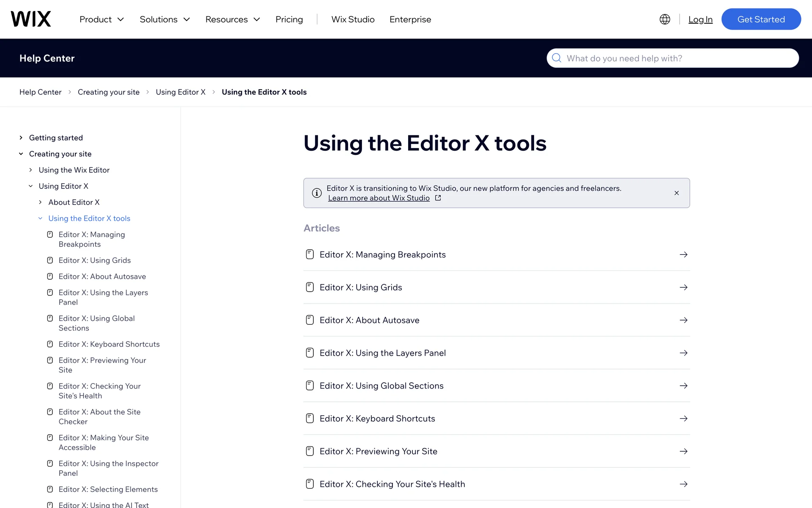Collapse the Using Editor X tree section
Screen dimensions: 812x508
click(30, 186)
